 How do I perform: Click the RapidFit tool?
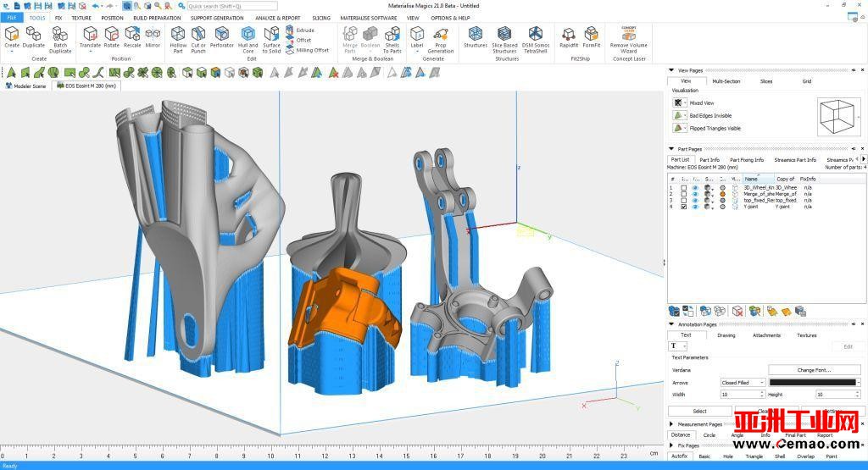point(569,38)
